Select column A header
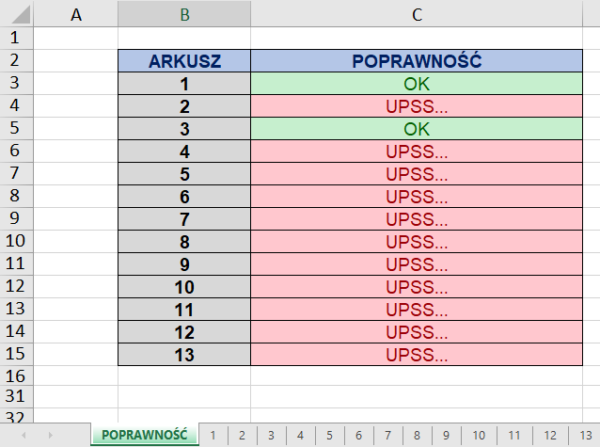The height and width of the screenshot is (447, 600). coord(76,14)
